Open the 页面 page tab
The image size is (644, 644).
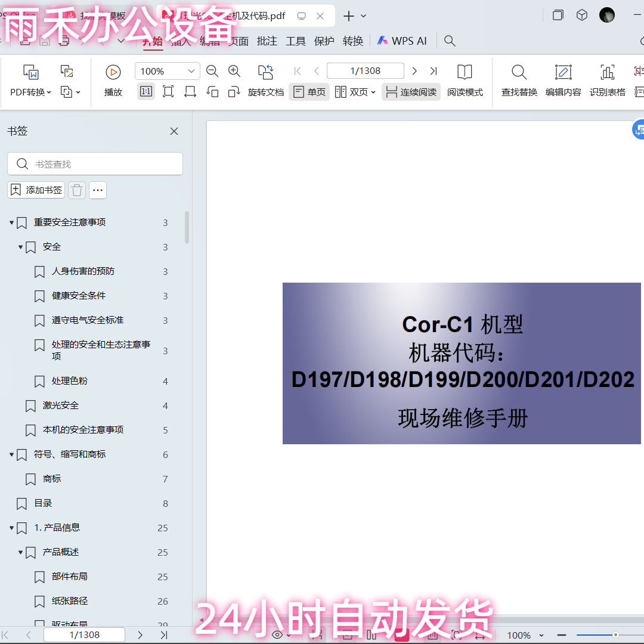point(238,41)
